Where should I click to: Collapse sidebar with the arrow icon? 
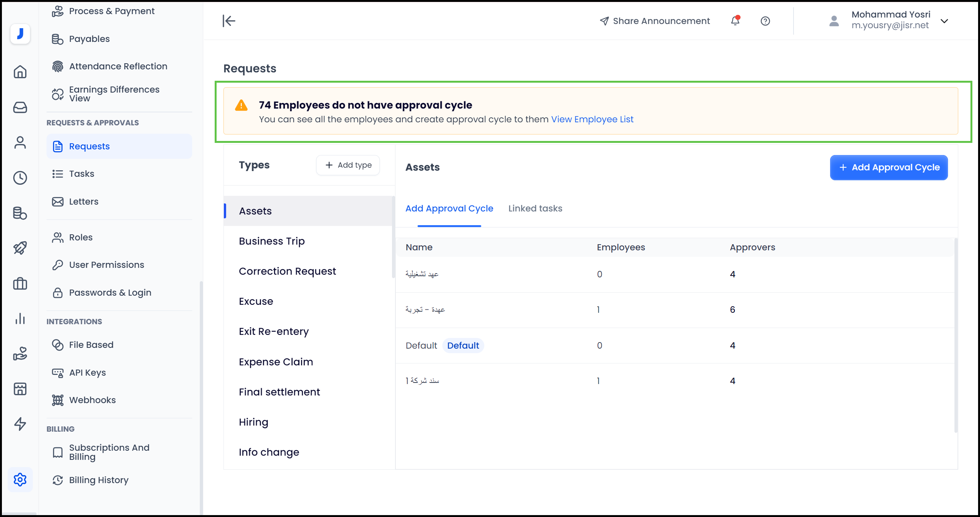(229, 21)
